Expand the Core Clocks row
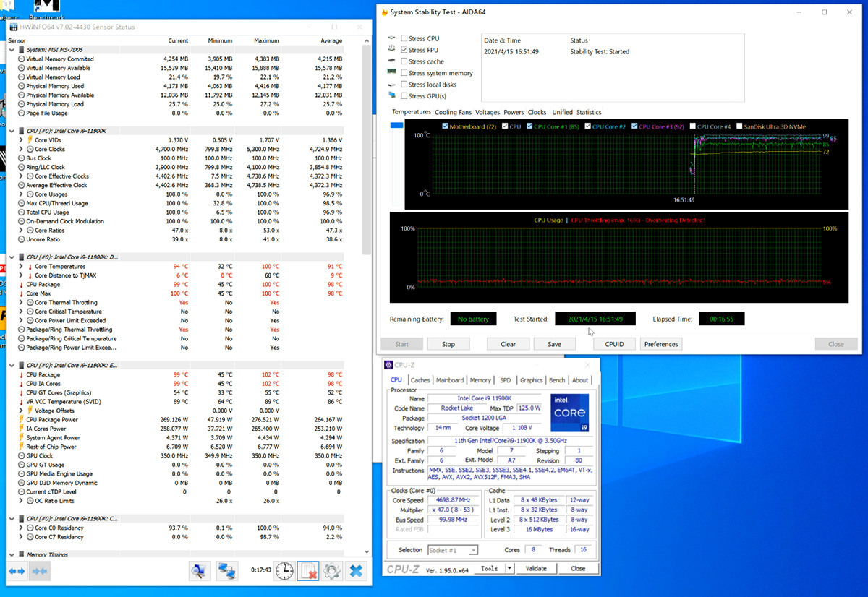The height and width of the screenshot is (597, 868). coord(21,150)
